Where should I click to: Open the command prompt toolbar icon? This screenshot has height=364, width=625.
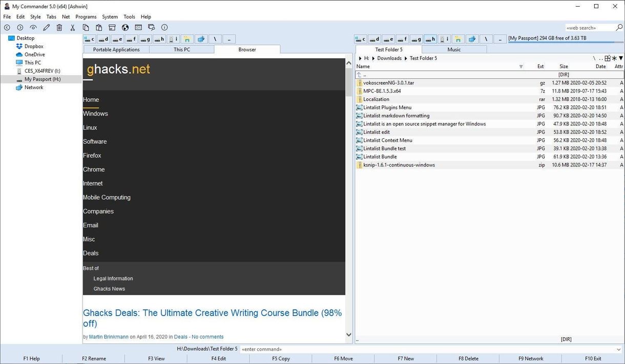click(x=138, y=28)
